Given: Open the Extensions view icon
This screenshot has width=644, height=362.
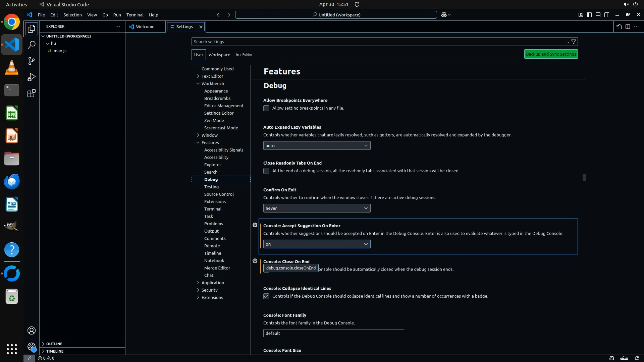Looking at the screenshot, I should pos(31,93).
